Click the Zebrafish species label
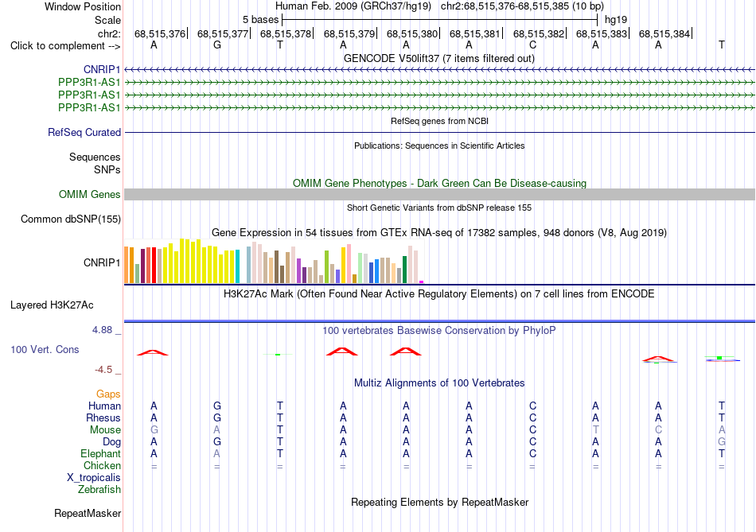The image size is (756, 532). coord(99,490)
